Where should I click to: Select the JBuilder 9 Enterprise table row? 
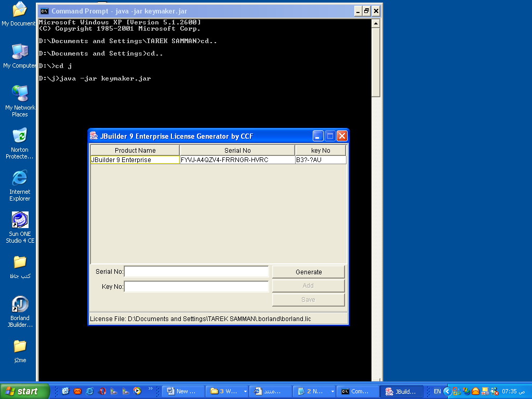pyautogui.click(x=218, y=160)
